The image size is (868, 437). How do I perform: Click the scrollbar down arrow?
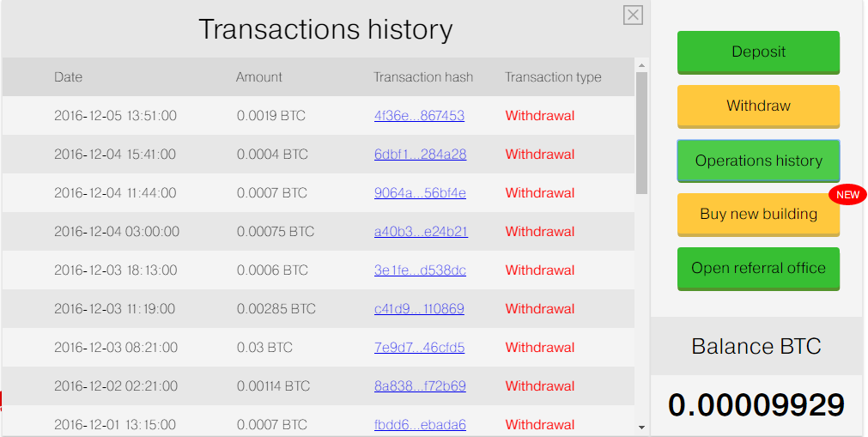click(641, 427)
